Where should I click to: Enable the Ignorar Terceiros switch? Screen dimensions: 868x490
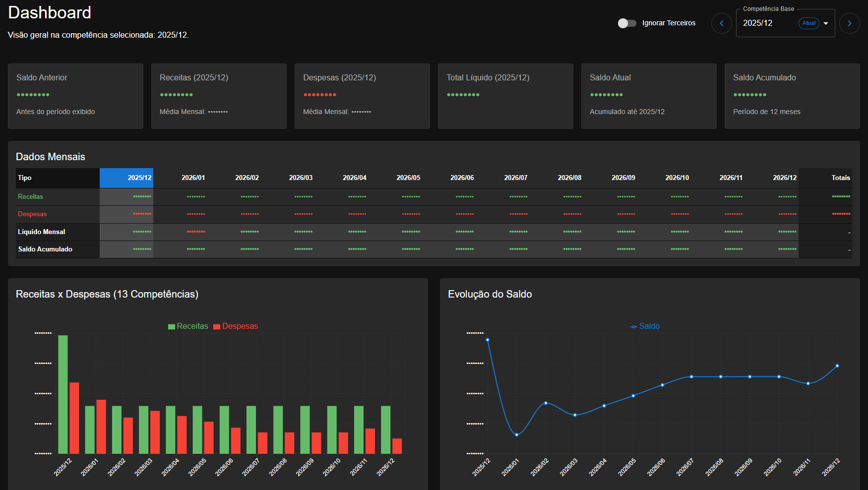coord(626,23)
